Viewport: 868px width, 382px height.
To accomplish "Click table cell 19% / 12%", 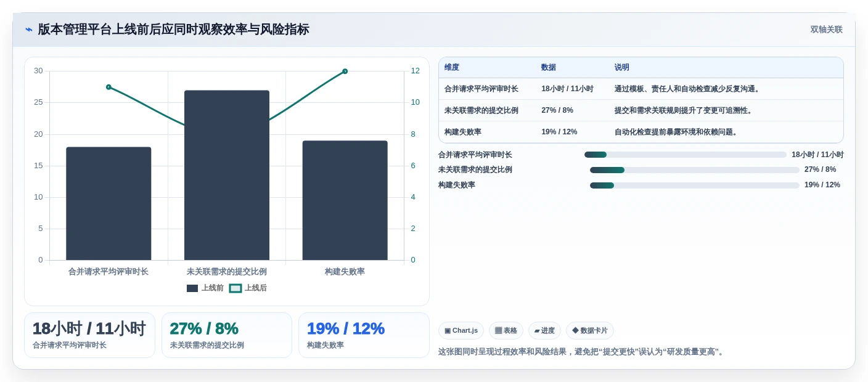I will click(559, 132).
